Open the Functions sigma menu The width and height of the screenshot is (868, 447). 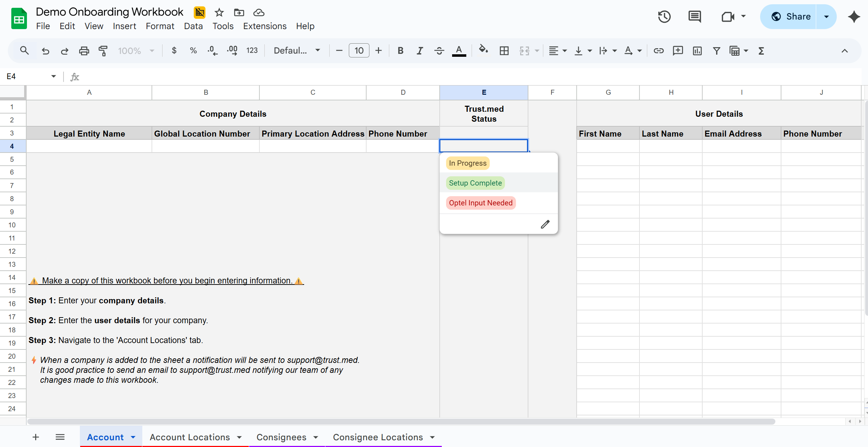pos(761,51)
